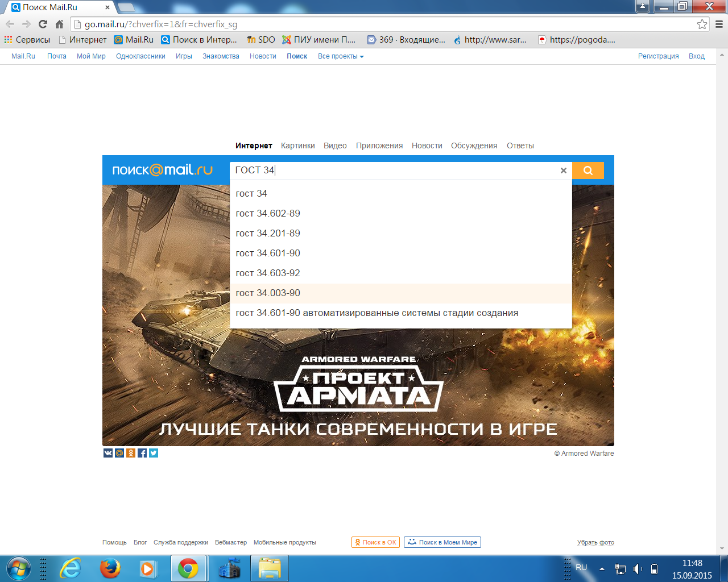Switch to Приложения search tab
Image resolution: width=728 pixels, height=582 pixels.
(x=379, y=145)
